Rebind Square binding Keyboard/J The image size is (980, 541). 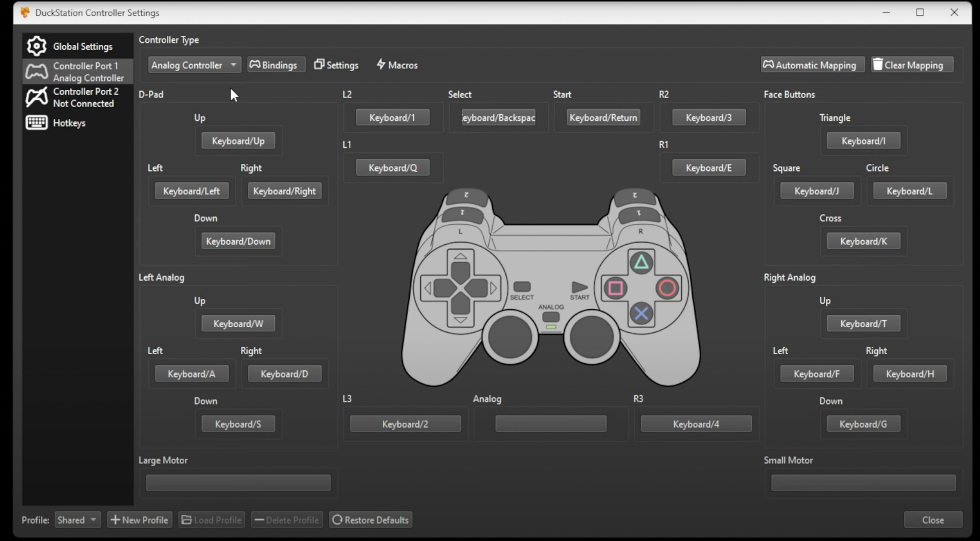click(x=817, y=191)
